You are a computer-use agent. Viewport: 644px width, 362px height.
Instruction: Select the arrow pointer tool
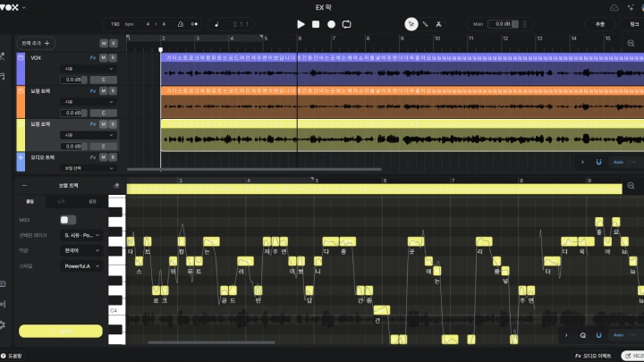click(x=411, y=24)
